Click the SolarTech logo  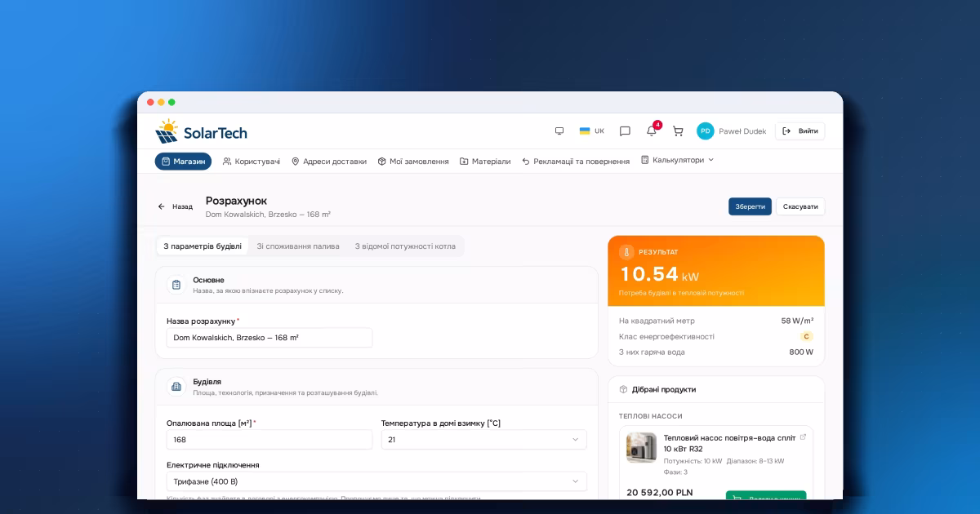[x=201, y=131]
